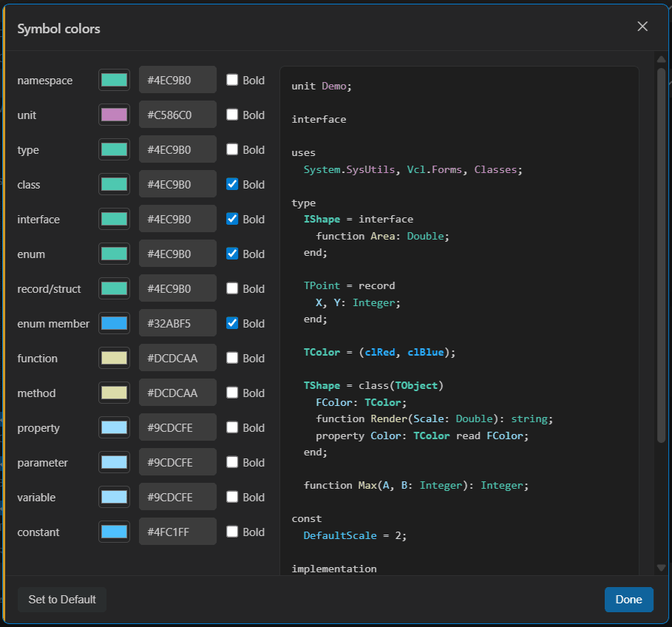The width and height of the screenshot is (672, 627).
Task: Open the class color swatch
Action: pyautogui.click(x=114, y=184)
